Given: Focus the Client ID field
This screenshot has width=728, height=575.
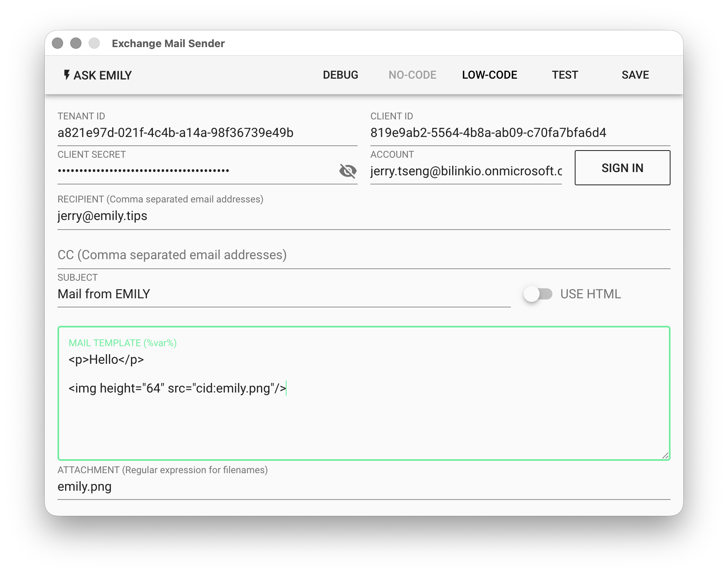Looking at the screenshot, I should click(520, 133).
